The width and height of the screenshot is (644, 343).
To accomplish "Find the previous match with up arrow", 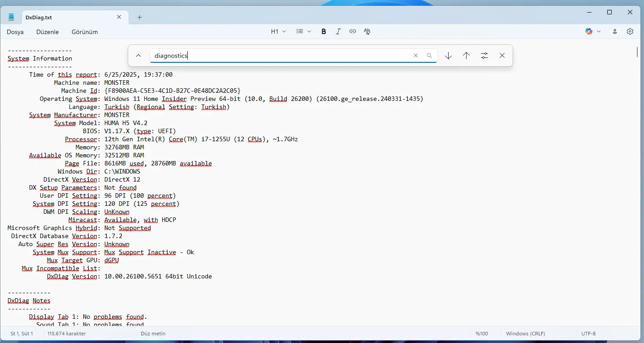I will (x=466, y=56).
